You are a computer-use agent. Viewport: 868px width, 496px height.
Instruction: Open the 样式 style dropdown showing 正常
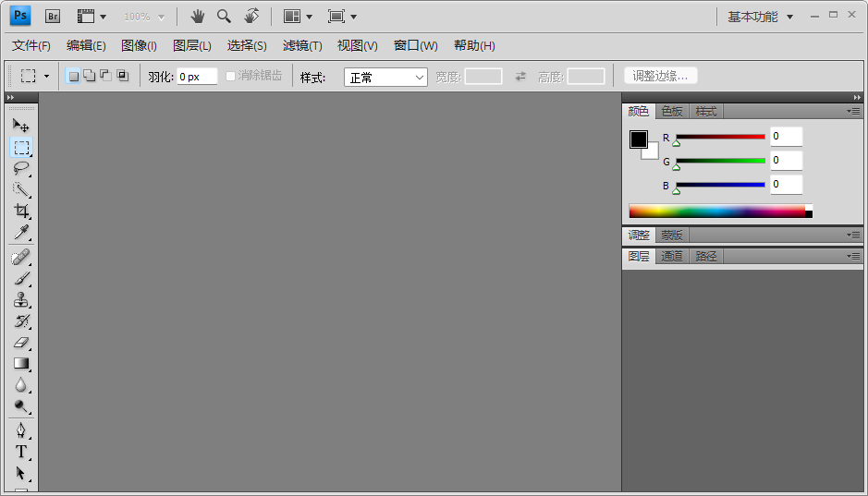coord(385,78)
